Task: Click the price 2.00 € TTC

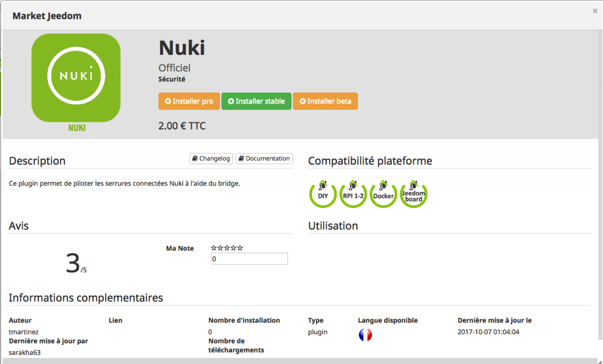Action: [x=182, y=126]
